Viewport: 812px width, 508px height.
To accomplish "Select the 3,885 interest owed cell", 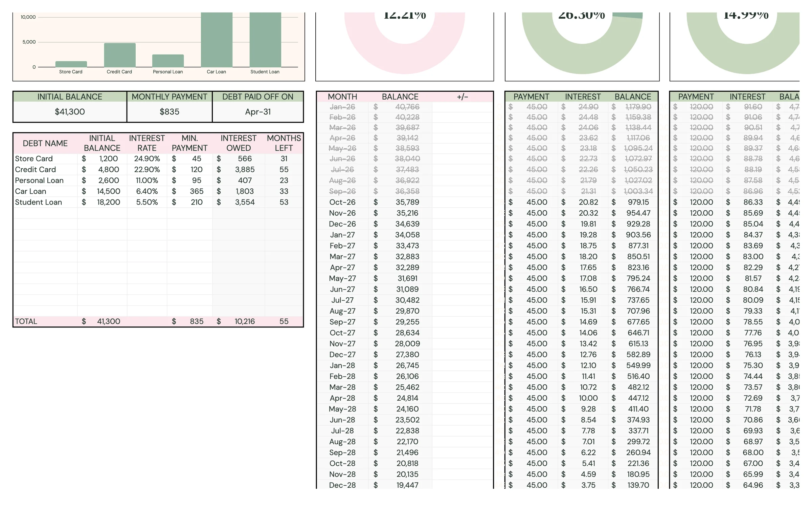I will (x=239, y=169).
